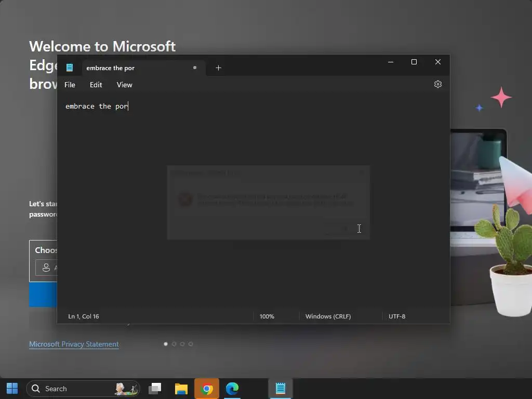The height and width of the screenshot is (399, 532).
Task: Select the first carousel dot in Edge welcome
Action: pos(166,344)
